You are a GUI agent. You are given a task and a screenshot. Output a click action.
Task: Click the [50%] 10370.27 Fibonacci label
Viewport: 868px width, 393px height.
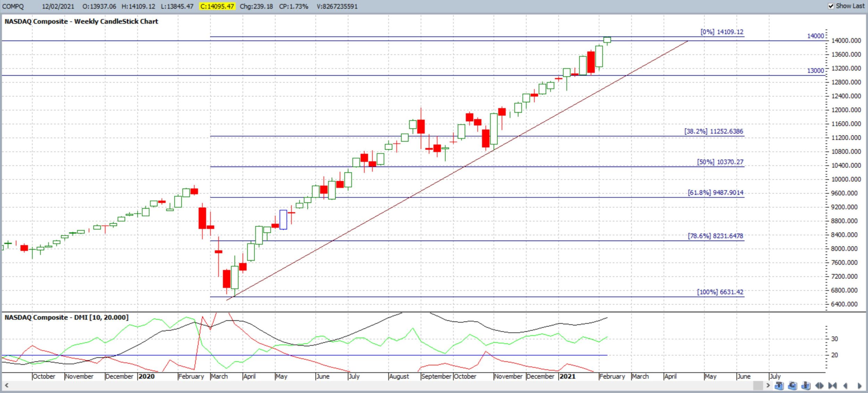[720, 162]
